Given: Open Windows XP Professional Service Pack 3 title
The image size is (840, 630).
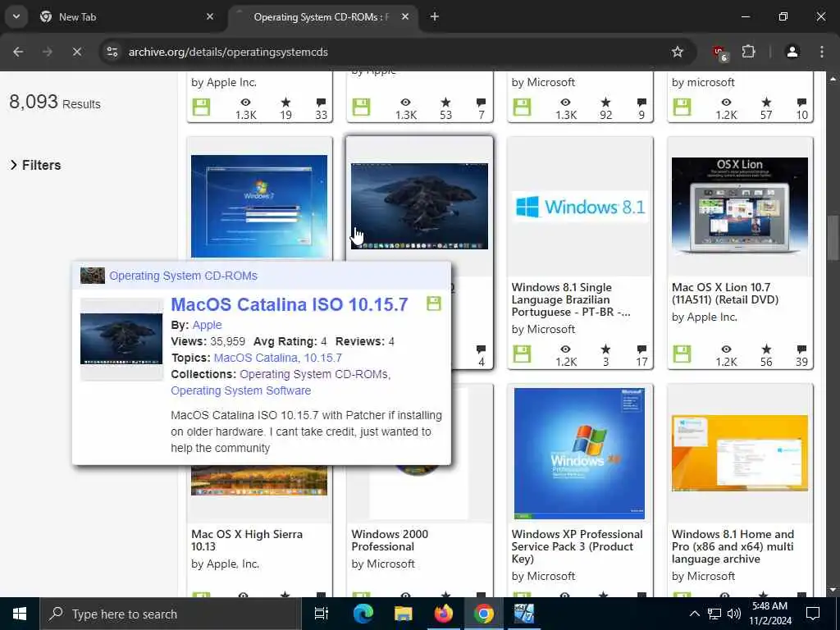Looking at the screenshot, I should tap(577, 546).
